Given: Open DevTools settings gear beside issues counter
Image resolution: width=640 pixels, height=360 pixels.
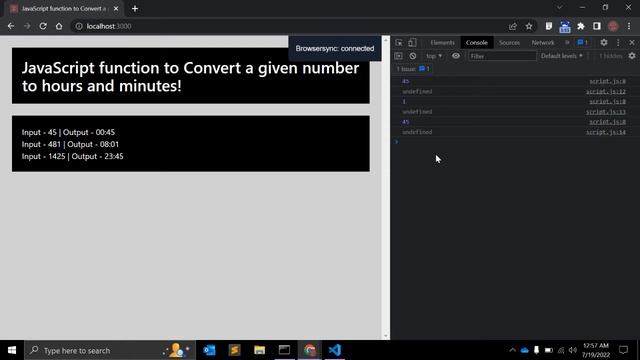Looking at the screenshot, I should [x=604, y=42].
